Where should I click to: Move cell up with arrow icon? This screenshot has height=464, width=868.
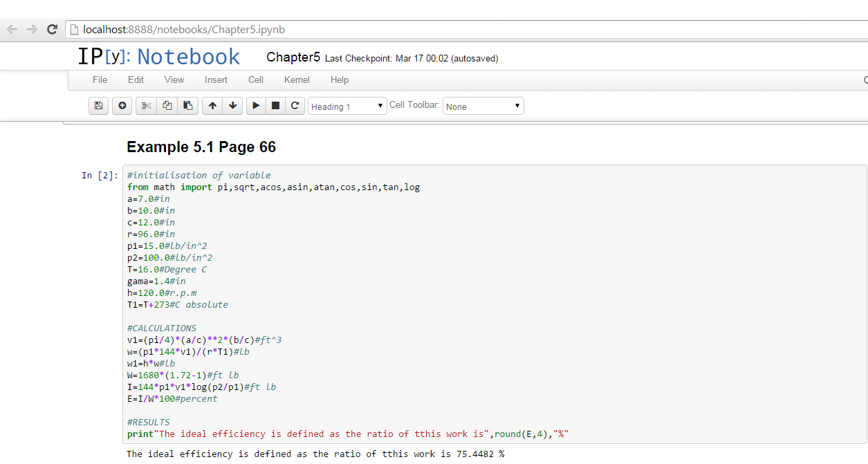pos(212,106)
